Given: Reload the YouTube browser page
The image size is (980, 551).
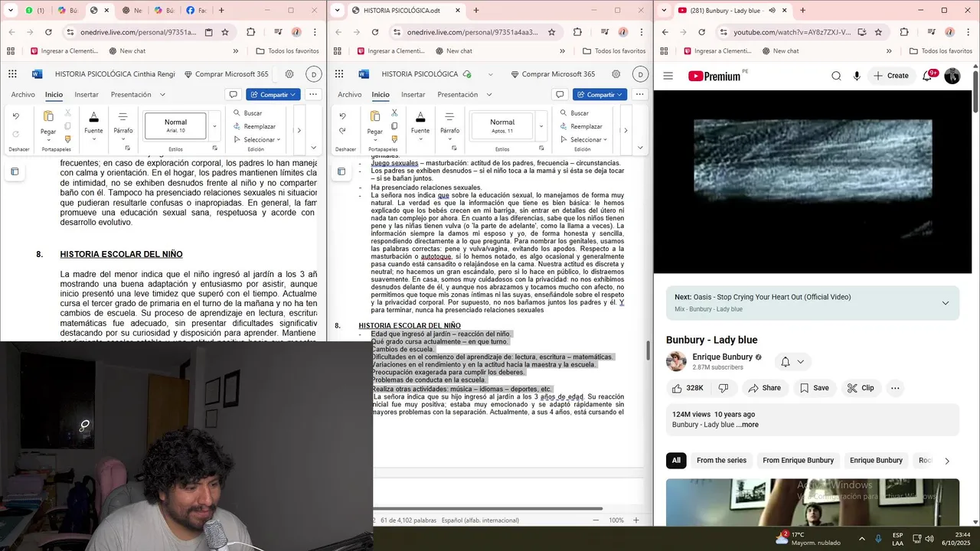Looking at the screenshot, I should click(x=701, y=32).
